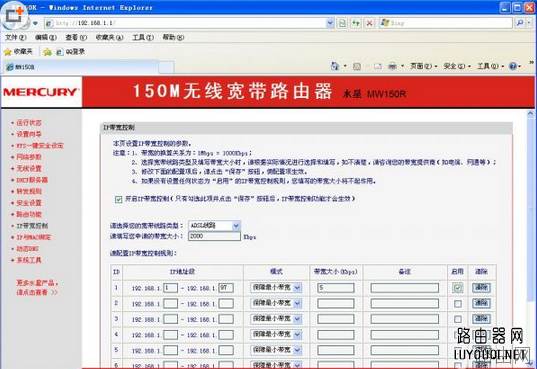Click the command bar overflow chevrons
The width and height of the screenshot is (537, 369).
531,63
